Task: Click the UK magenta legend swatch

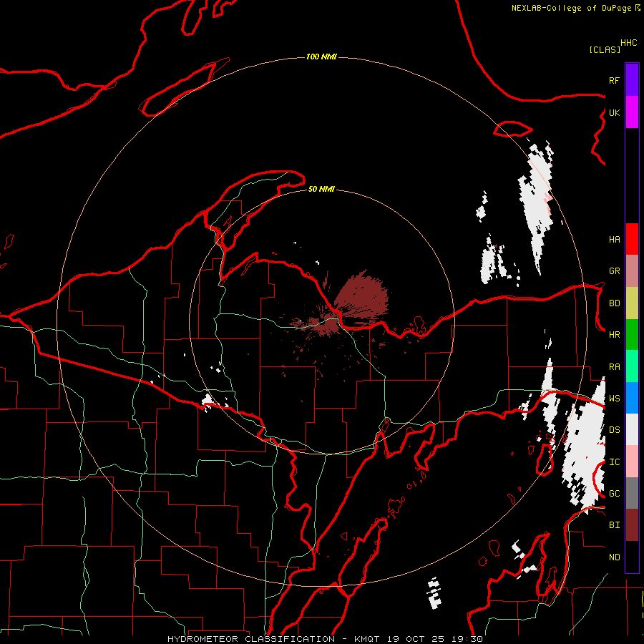Action: 632,112
